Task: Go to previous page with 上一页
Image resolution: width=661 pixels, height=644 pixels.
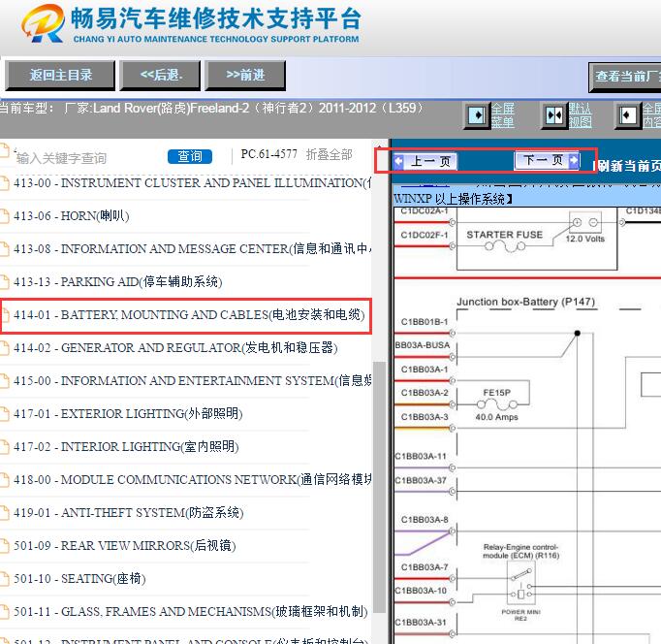Action: coord(425,162)
